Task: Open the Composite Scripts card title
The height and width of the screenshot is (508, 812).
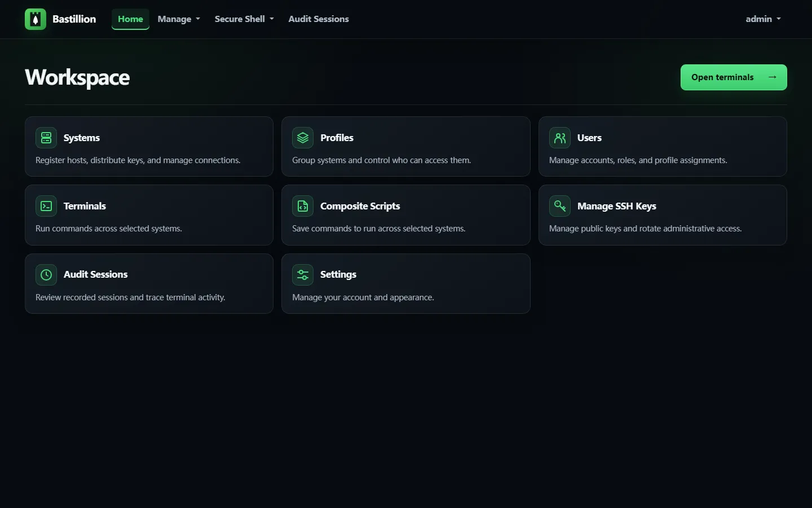Action: pos(360,206)
